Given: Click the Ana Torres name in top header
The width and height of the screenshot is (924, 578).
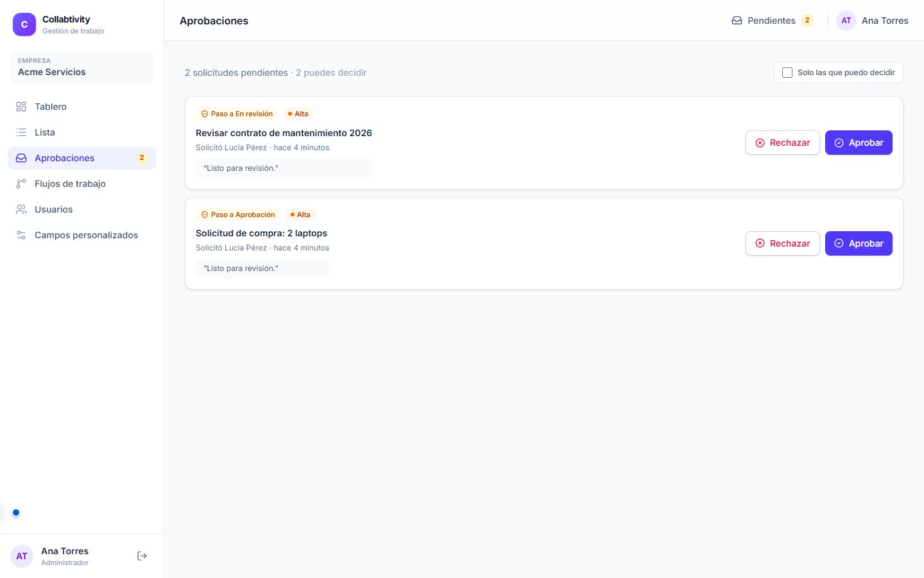Looking at the screenshot, I should (x=885, y=21).
